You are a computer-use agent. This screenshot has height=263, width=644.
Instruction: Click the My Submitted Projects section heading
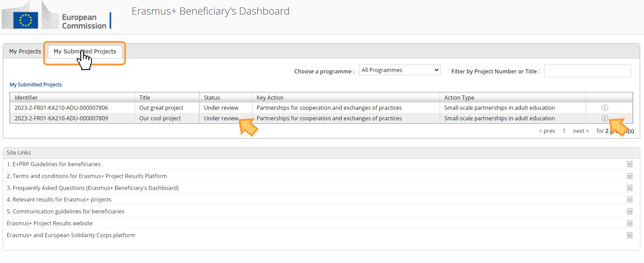(36, 85)
